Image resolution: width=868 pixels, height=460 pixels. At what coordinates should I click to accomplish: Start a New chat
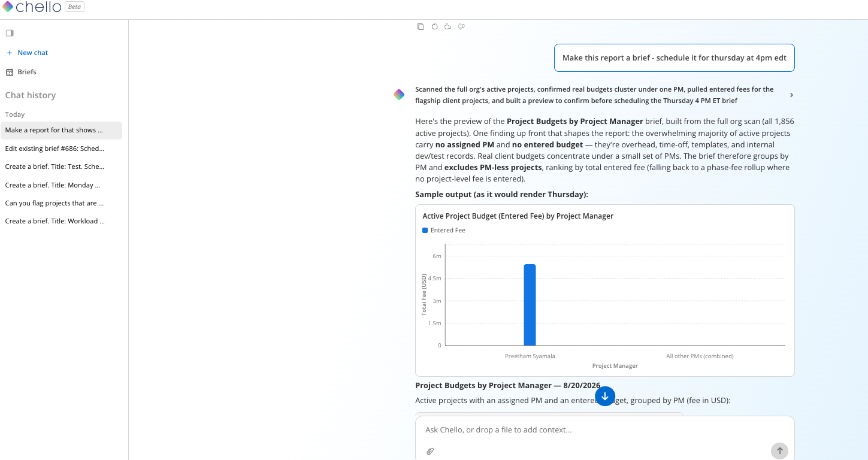[28, 53]
